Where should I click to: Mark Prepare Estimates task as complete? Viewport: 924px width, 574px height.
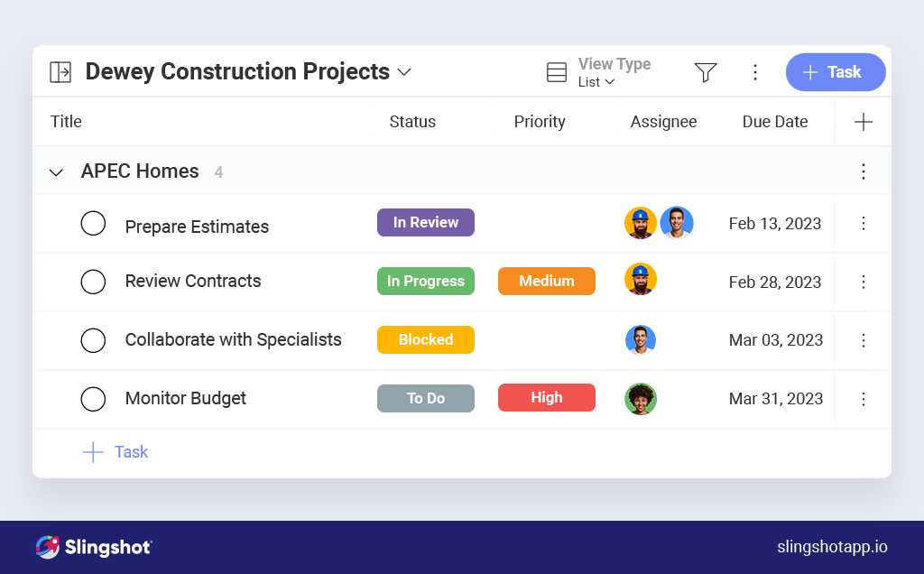coord(93,223)
